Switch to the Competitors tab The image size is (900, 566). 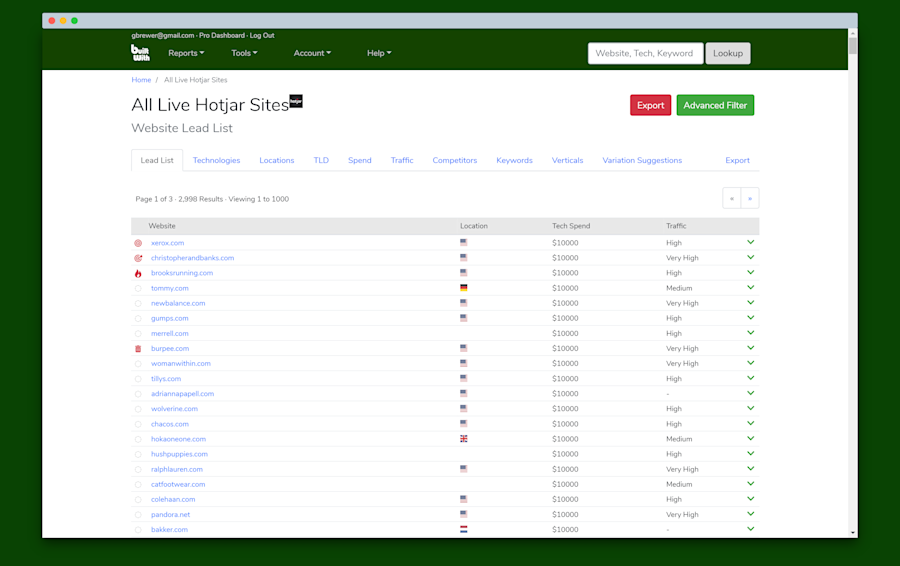pos(455,160)
